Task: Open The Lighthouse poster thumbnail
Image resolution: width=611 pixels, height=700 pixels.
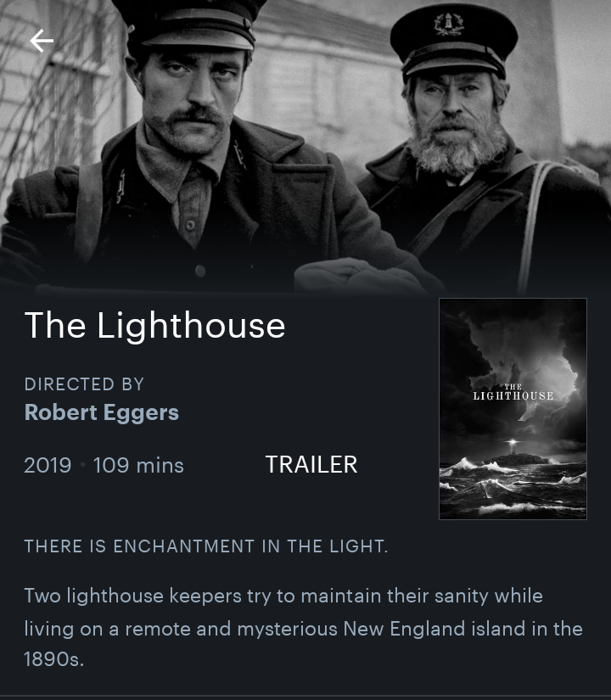Action: pyautogui.click(x=513, y=408)
